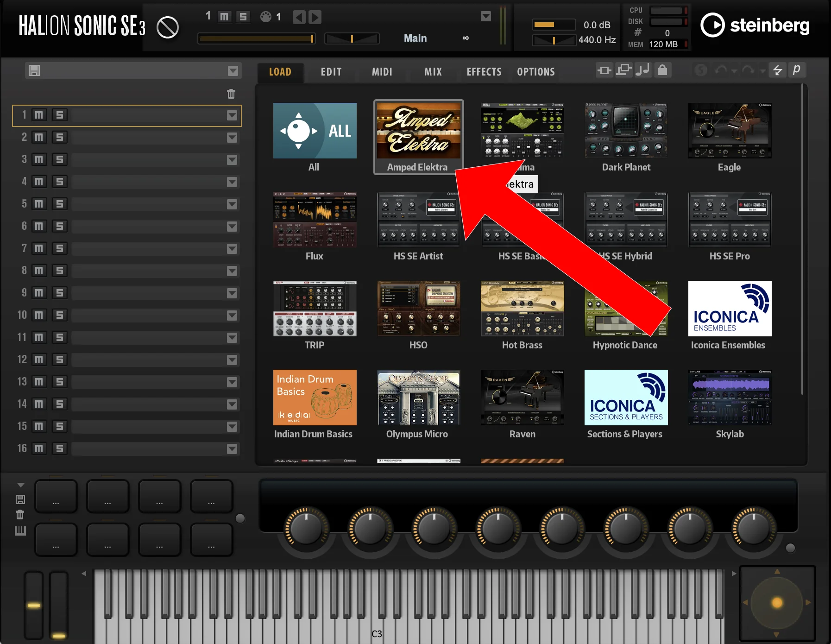Open the All libraries tile
The width and height of the screenshot is (831, 644).
pos(315,137)
